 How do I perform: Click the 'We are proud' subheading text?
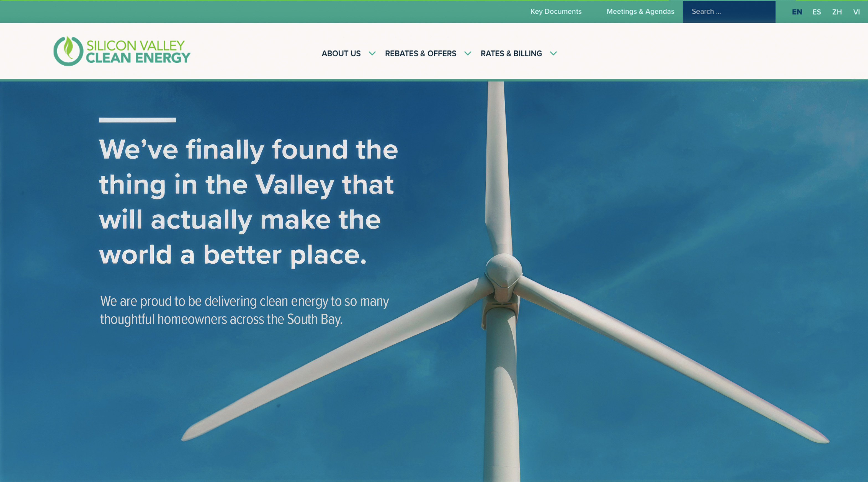(244, 310)
